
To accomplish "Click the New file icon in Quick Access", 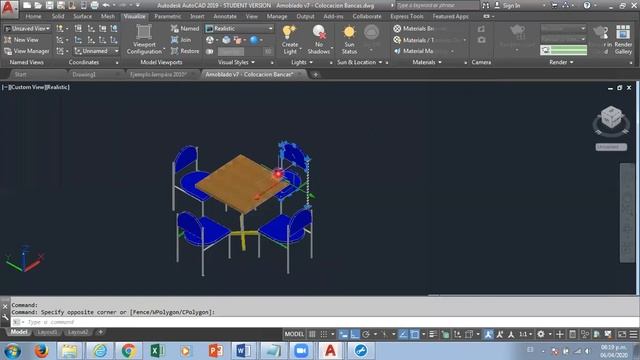I will 27,5.
